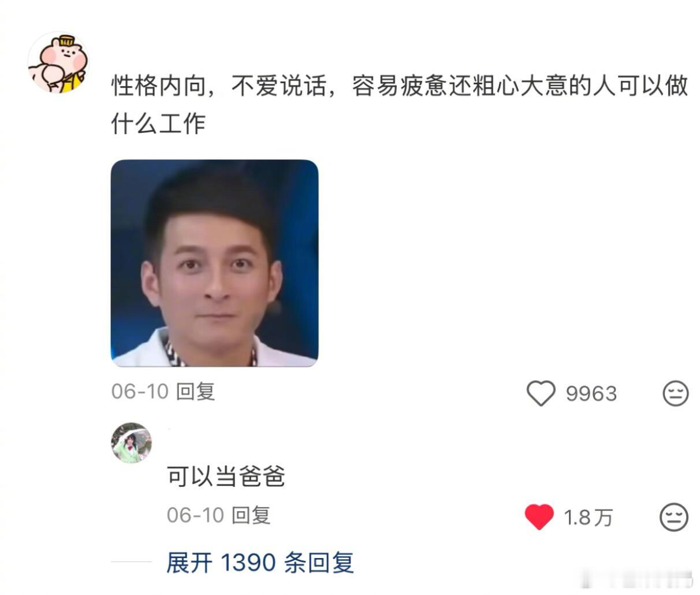Tap the 什么工作 line of the comment

click(158, 123)
